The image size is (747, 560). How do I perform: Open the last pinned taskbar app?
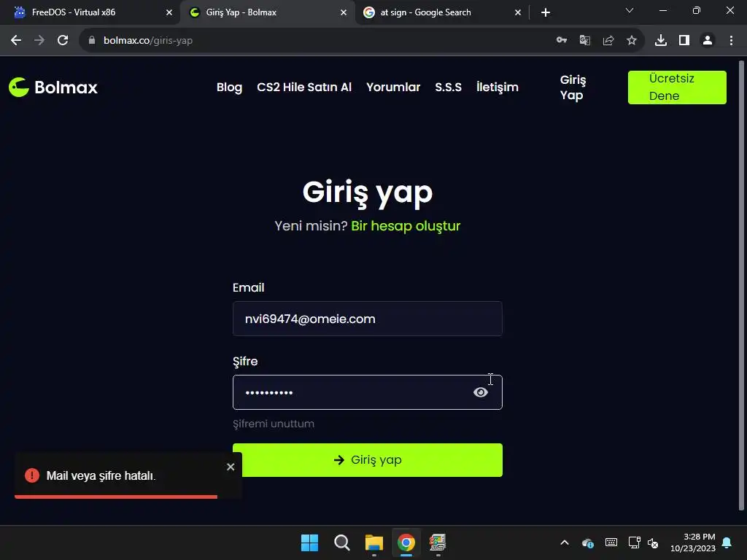tap(438, 542)
